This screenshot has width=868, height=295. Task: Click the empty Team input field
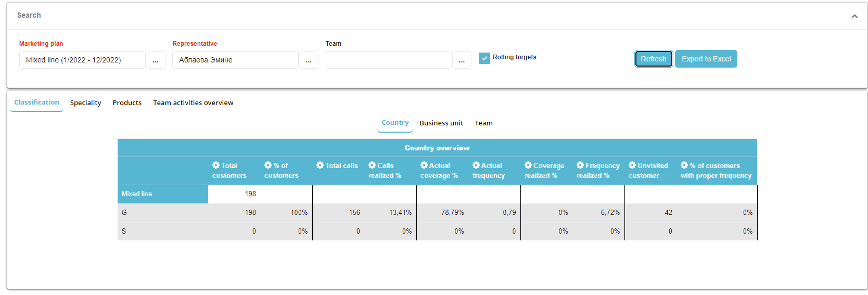pos(389,60)
